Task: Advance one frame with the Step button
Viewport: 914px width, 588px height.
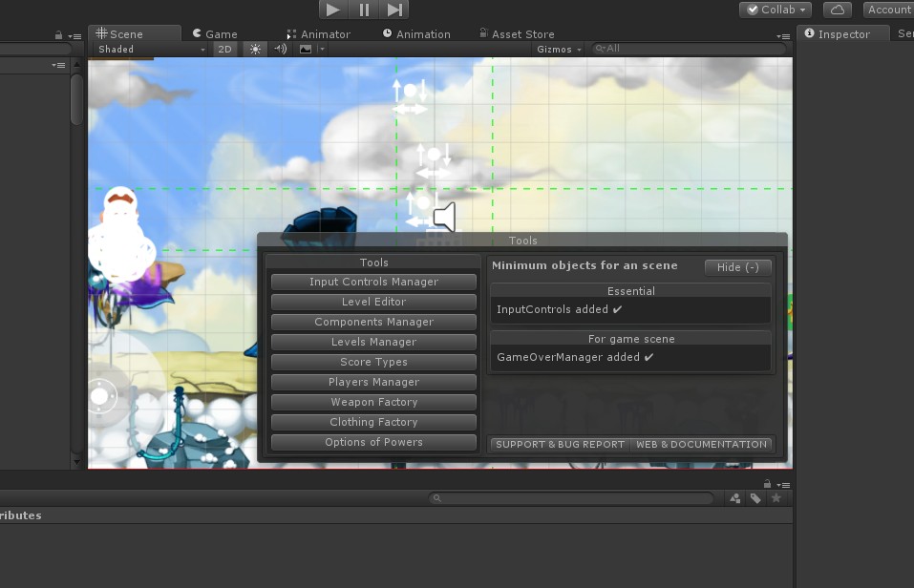Action: click(394, 10)
